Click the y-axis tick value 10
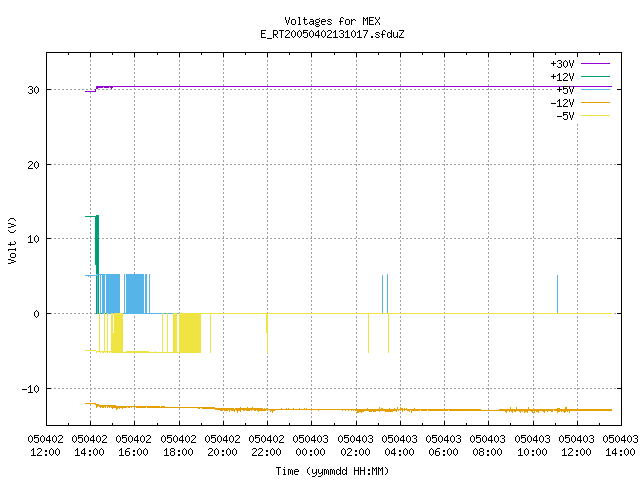 tap(33, 239)
